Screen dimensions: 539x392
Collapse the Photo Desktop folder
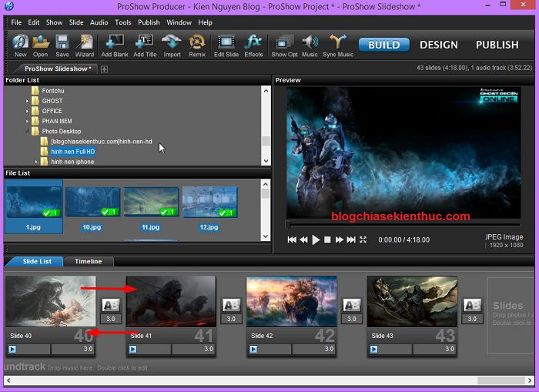tap(27, 131)
